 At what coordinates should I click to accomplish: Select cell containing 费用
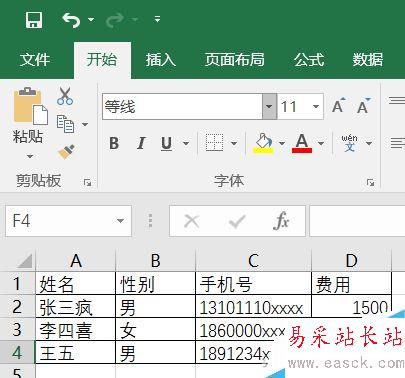click(x=351, y=283)
